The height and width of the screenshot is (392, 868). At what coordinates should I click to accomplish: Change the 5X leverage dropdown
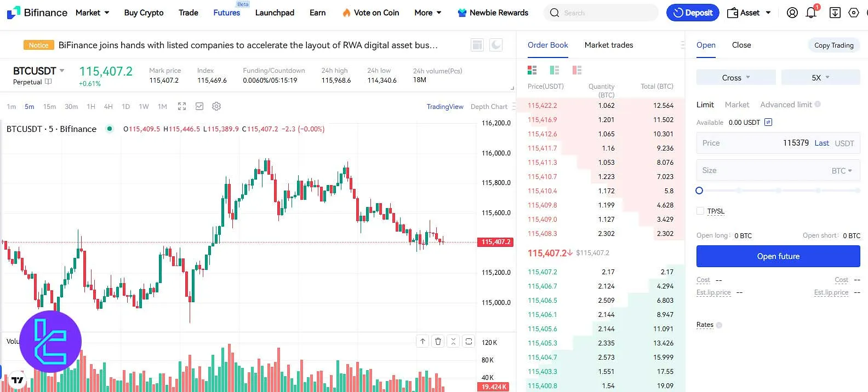point(820,77)
